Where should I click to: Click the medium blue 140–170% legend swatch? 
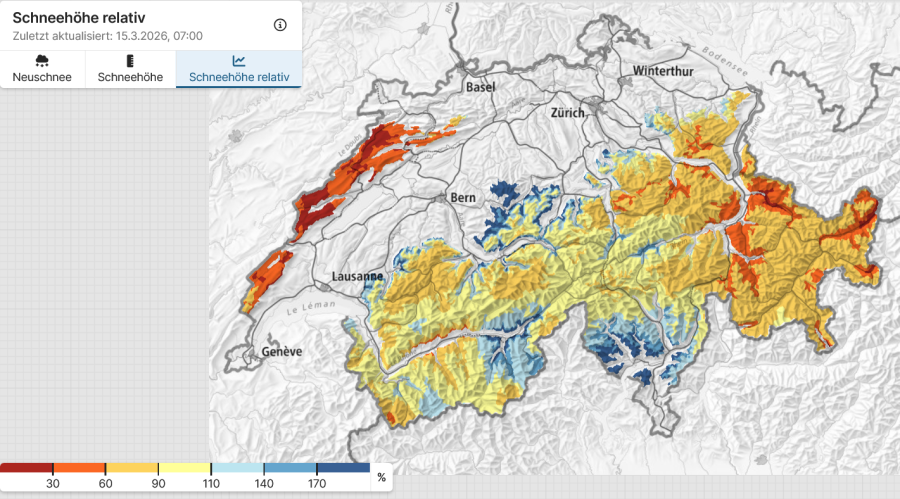click(290, 468)
